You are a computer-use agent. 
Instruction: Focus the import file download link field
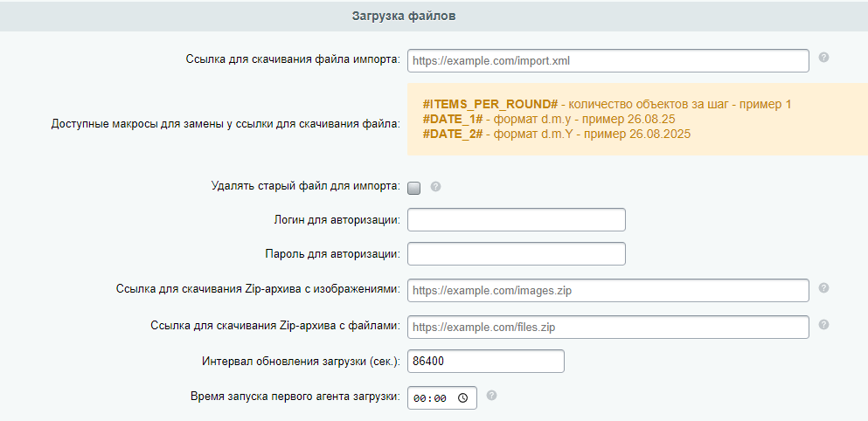[608, 61]
